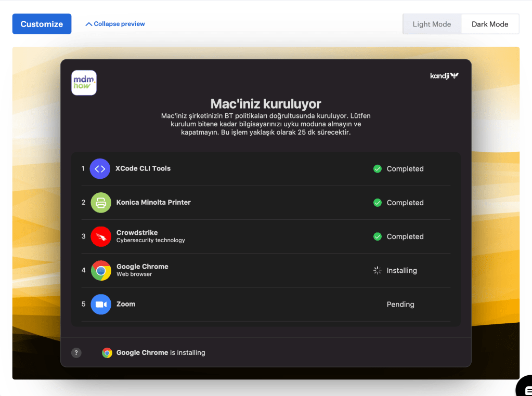The image size is (532, 396).
Task: Click the Zoom camera icon
Action: coord(101,304)
